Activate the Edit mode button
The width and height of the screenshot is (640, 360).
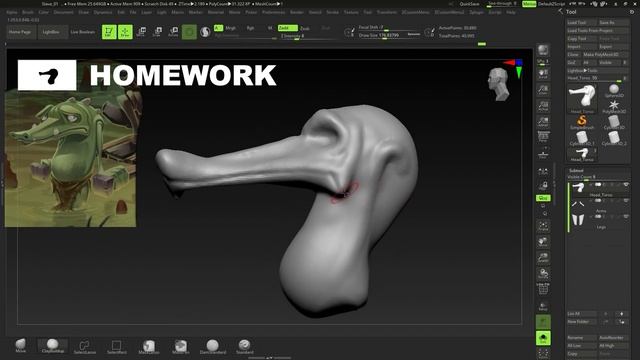click(x=109, y=32)
